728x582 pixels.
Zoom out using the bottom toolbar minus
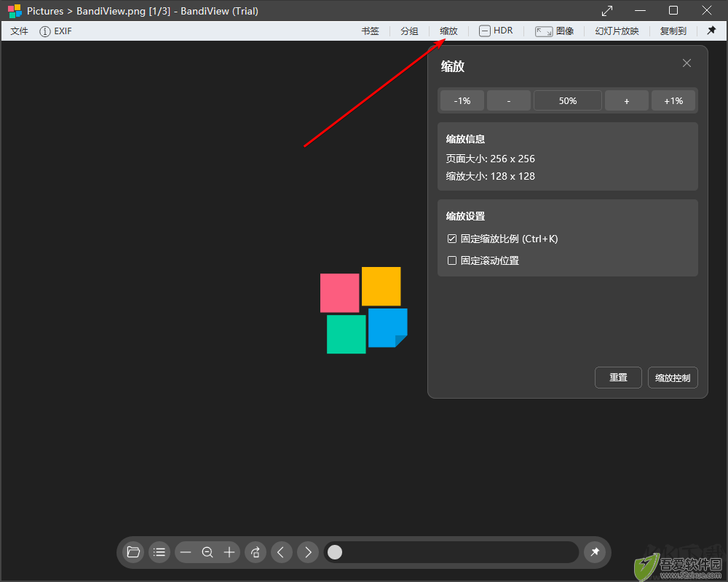click(x=186, y=552)
